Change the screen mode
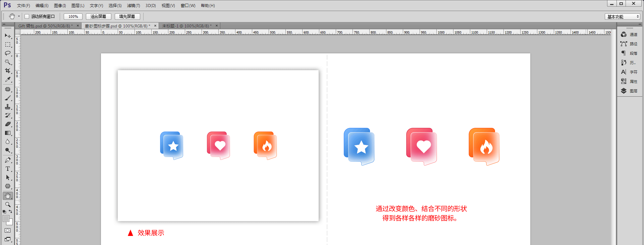644x245 pixels. pos(8,239)
